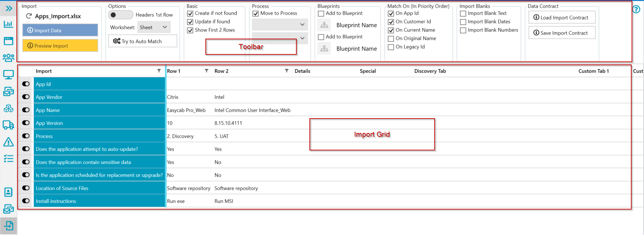The height and width of the screenshot is (235, 644).
Task: Click the Custom Tab 1 column header
Action: click(x=594, y=71)
